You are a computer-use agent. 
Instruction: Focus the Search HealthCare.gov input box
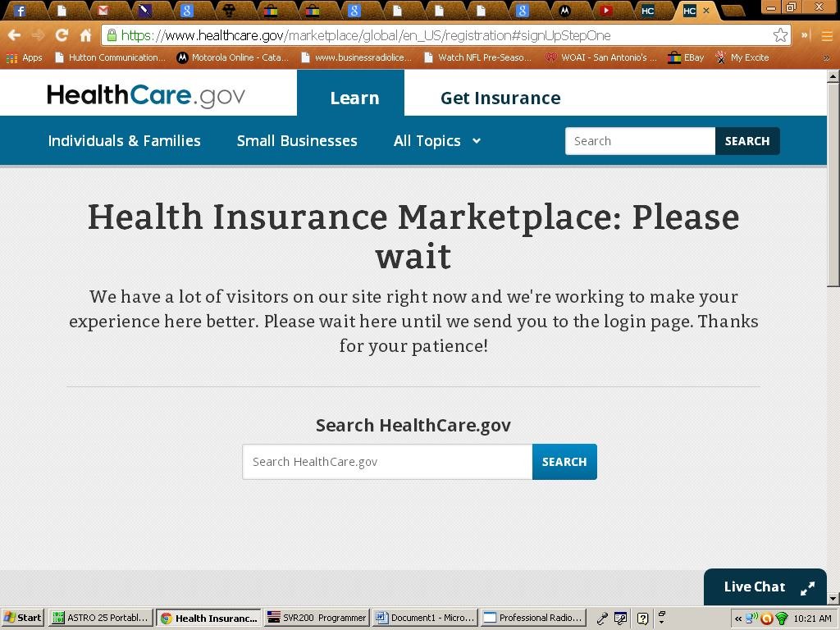pos(387,462)
